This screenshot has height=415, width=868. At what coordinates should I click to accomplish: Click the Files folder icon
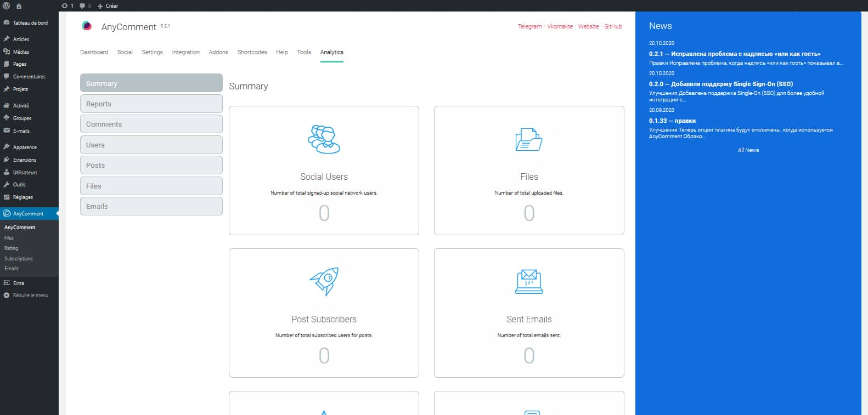pos(528,139)
